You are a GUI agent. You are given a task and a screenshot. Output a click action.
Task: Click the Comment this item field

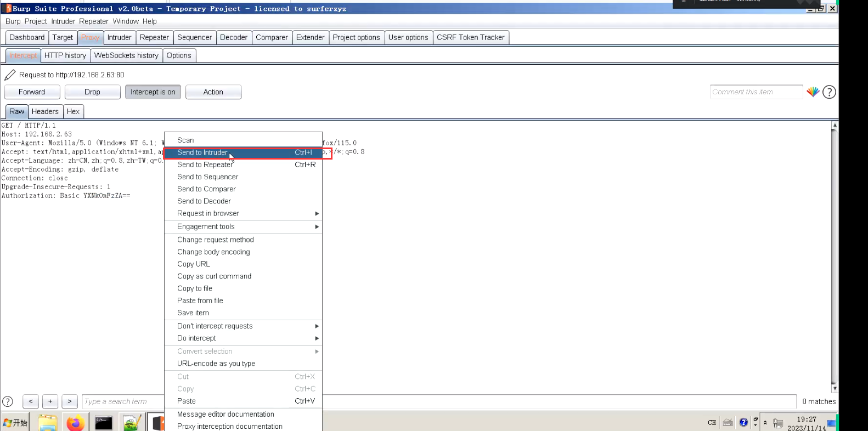[756, 92]
